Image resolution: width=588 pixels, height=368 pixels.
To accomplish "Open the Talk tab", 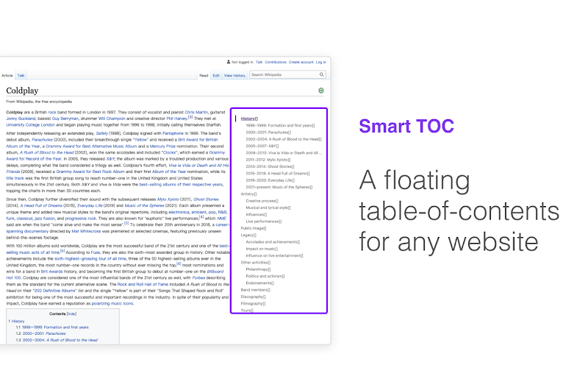I will point(21,76).
